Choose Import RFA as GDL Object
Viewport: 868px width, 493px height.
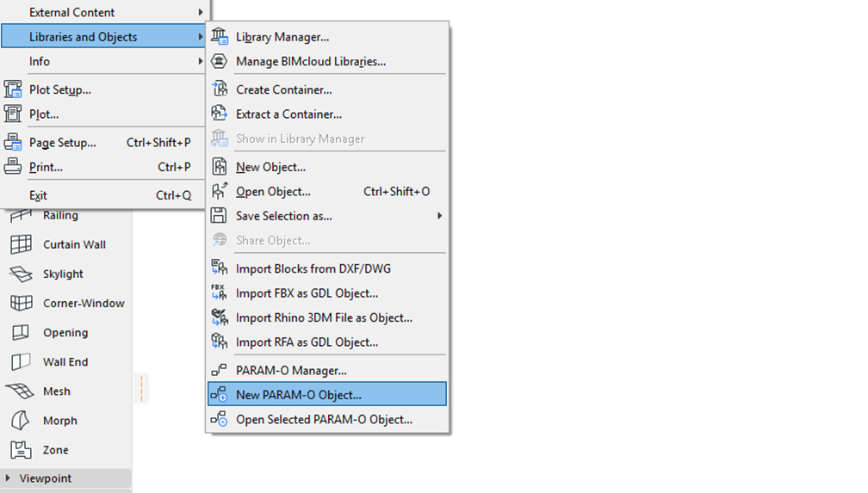327,342
